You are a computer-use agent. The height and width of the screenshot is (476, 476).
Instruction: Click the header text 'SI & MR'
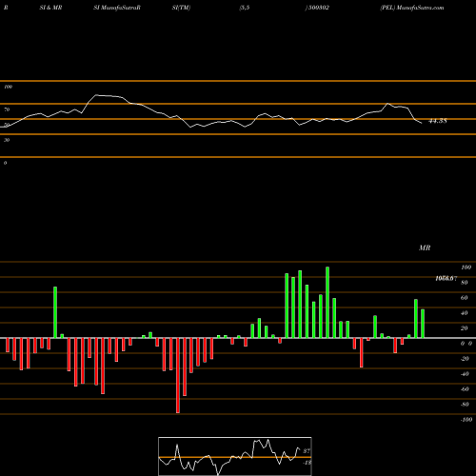[x=50, y=8]
